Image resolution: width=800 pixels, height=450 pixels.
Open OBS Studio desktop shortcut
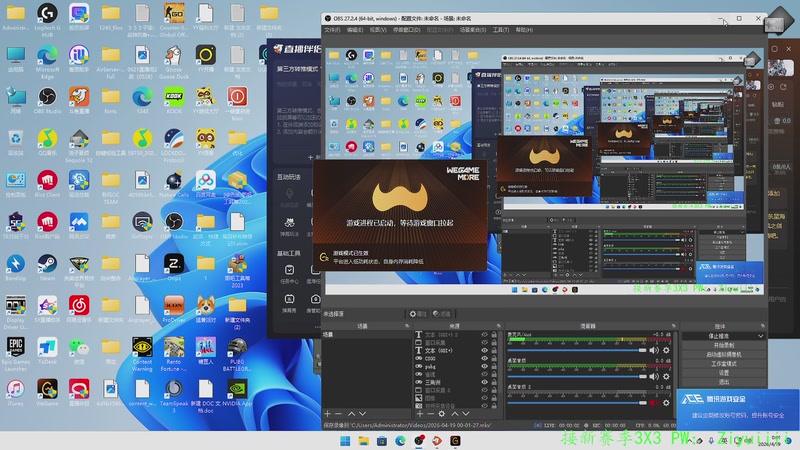tap(47, 98)
